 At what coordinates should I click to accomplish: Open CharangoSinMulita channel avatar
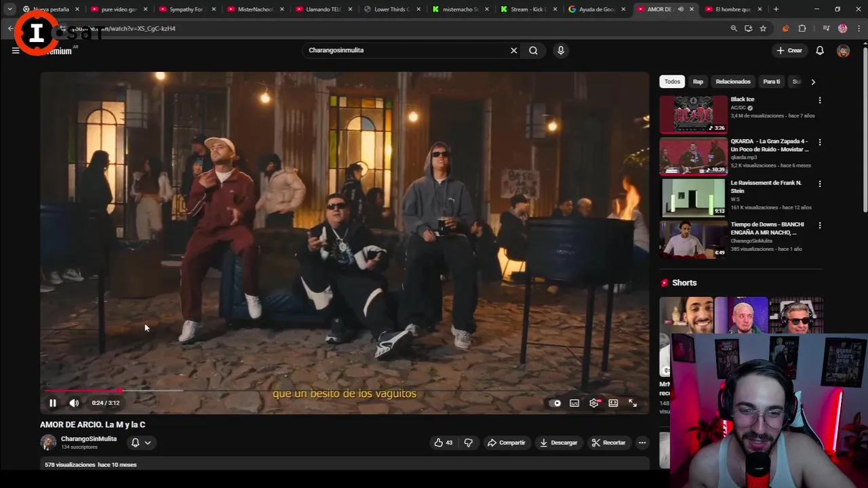point(48,443)
